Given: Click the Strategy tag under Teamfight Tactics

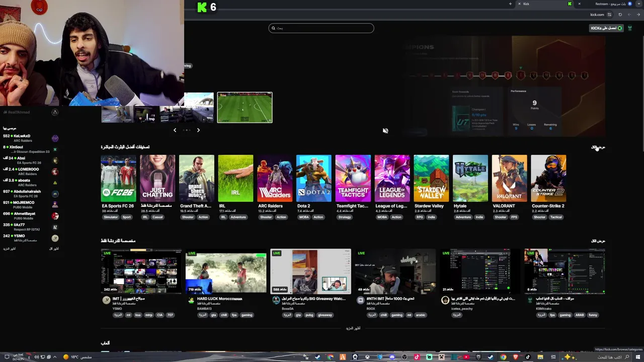Looking at the screenshot, I should (345, 217).
